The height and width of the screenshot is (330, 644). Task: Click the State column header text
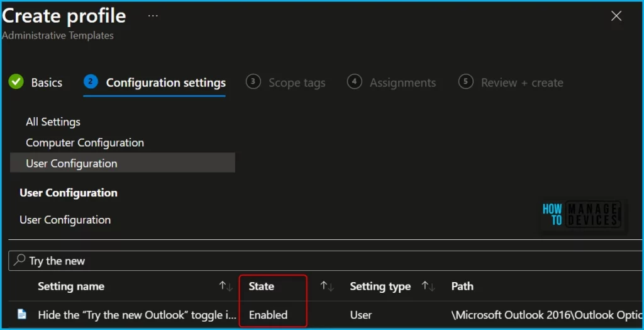pos(261,287)
